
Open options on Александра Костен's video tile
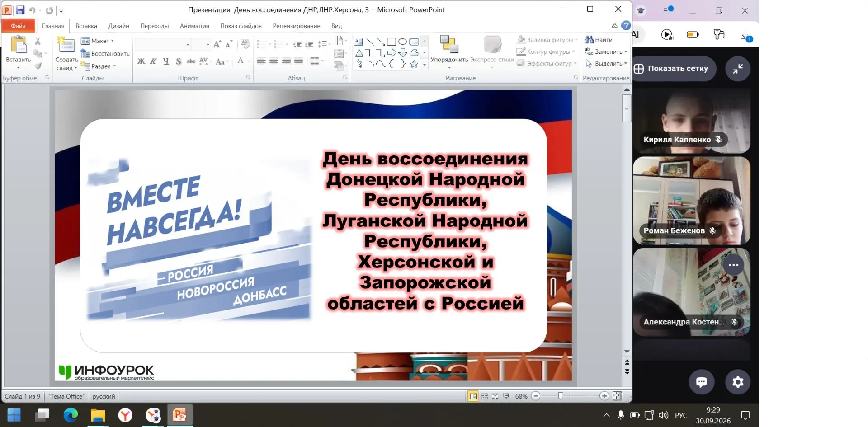click(x=734, y=265)
